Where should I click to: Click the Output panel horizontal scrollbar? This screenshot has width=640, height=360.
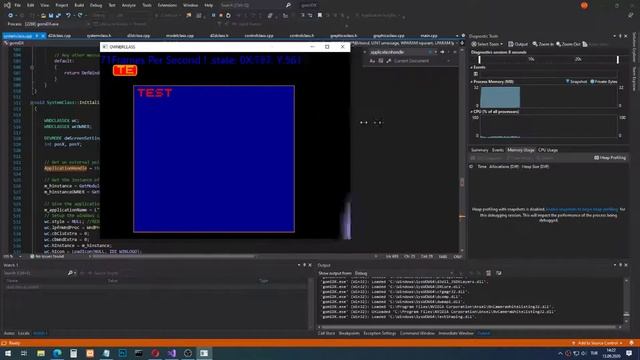point(469,327)
